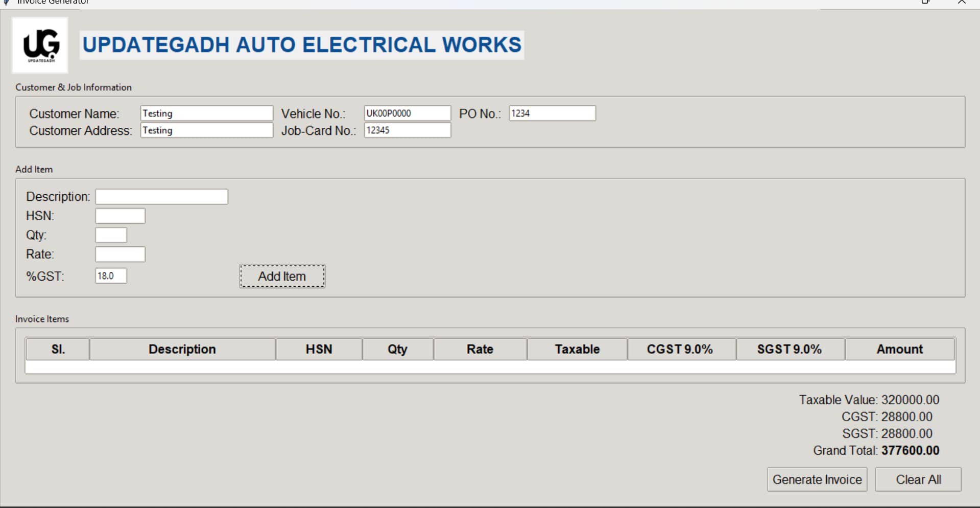This screenshot has width=980, height=508.
Task: Click the PO No. field showing 1234
Action: pos(552,113)
